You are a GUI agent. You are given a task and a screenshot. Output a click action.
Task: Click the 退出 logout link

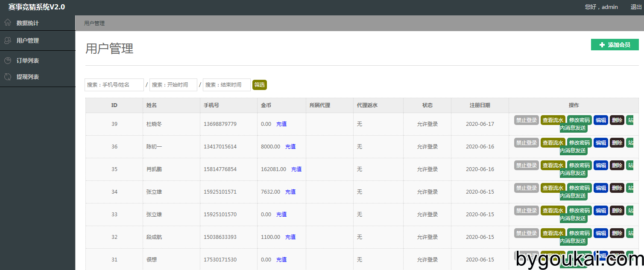pos(636,7)
